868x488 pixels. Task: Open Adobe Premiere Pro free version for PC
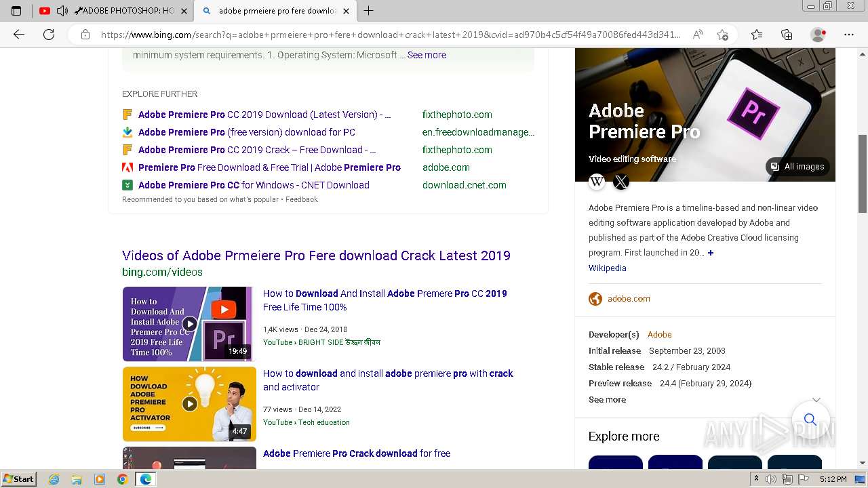click(247, 132)
